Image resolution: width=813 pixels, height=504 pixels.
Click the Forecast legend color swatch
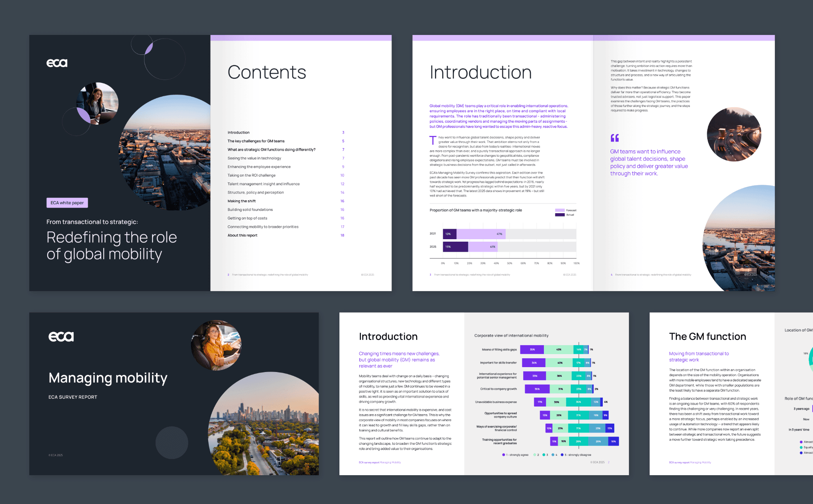pos(560,210)
